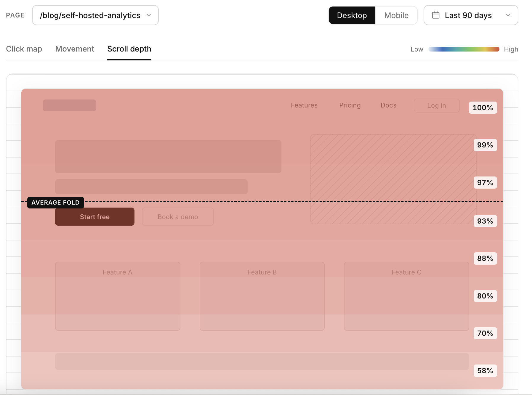The image size is (532, 395).
Task: Click the High legend label
Action: tap(511, 49)
